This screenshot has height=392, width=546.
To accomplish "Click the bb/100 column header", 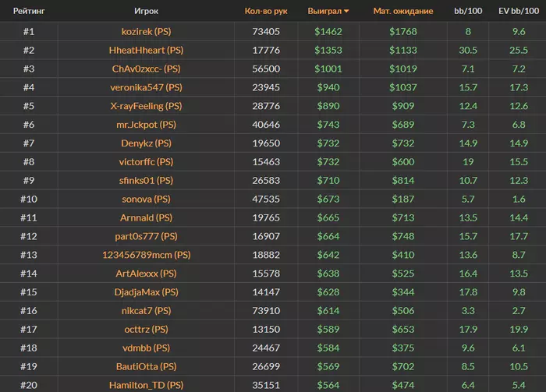I will tap(468, 12).
